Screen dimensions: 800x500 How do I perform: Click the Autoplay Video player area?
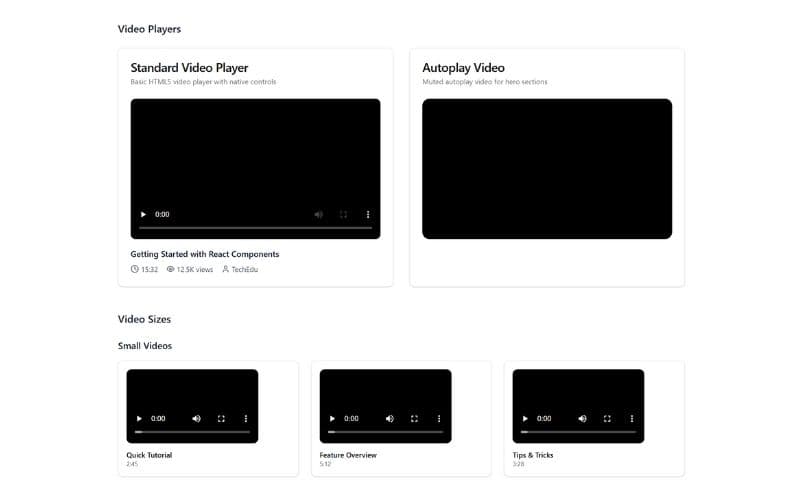(x=547, y=169)
